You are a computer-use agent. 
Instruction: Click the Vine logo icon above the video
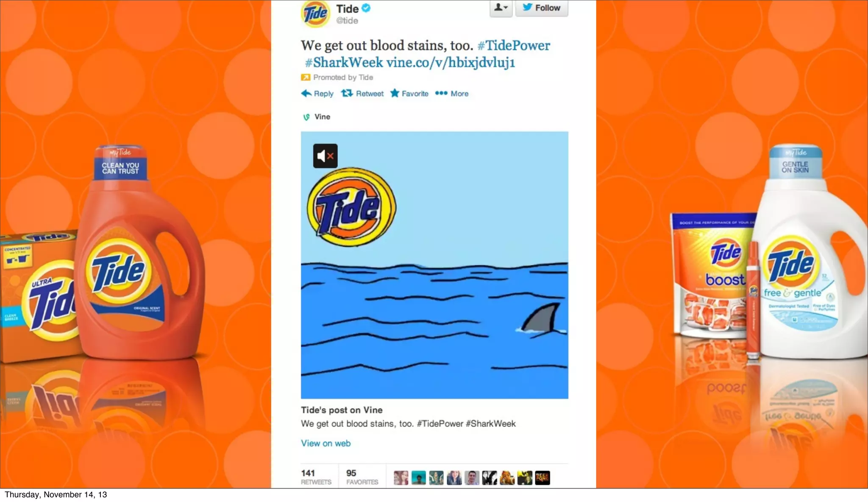click(x=306, y=117)
